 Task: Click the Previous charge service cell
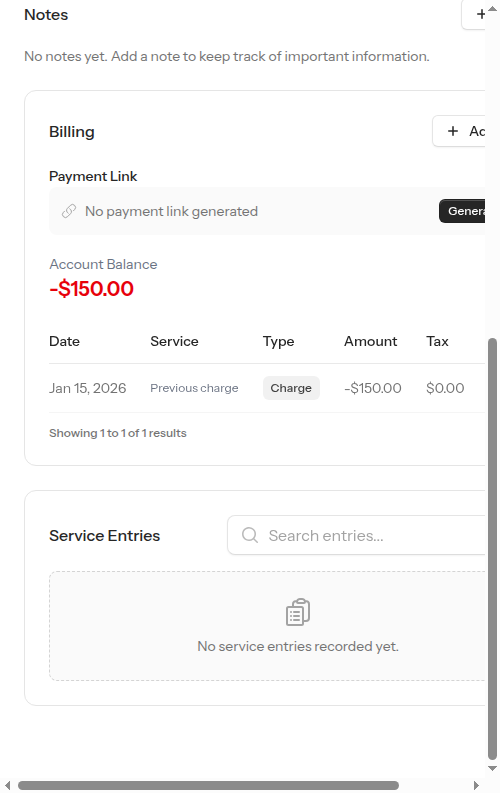(x=194, y=388)
